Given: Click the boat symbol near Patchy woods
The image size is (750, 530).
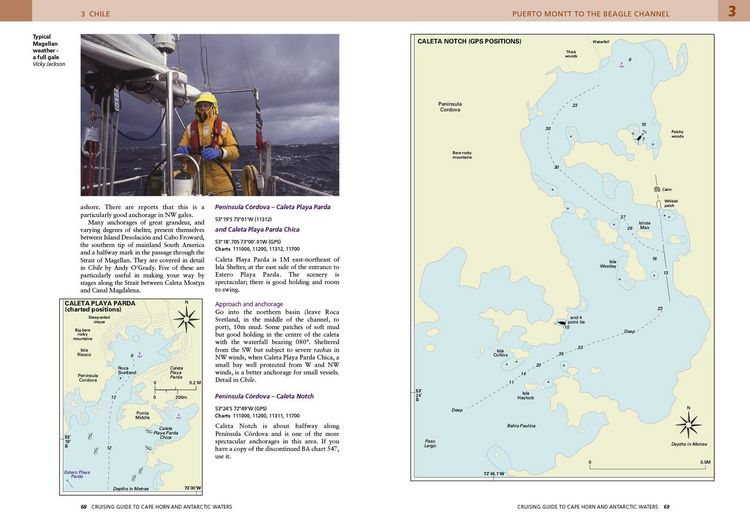Looking at the screenshot, I should tap(640, 137).
